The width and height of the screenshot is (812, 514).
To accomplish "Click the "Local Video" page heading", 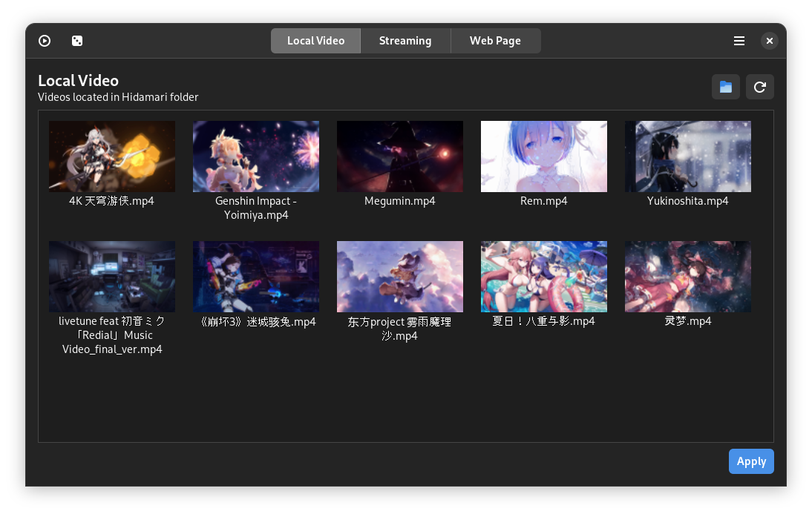I will [x=78, y=81].
